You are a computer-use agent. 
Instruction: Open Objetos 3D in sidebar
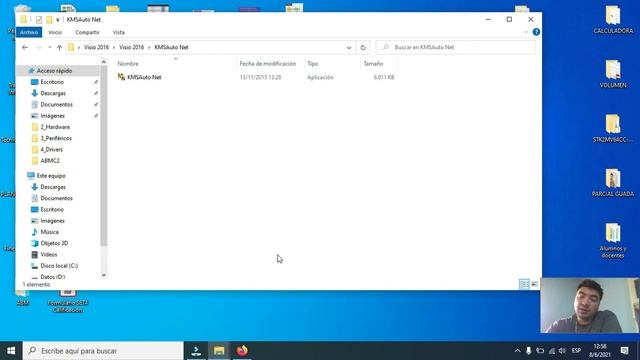[54, 243]
